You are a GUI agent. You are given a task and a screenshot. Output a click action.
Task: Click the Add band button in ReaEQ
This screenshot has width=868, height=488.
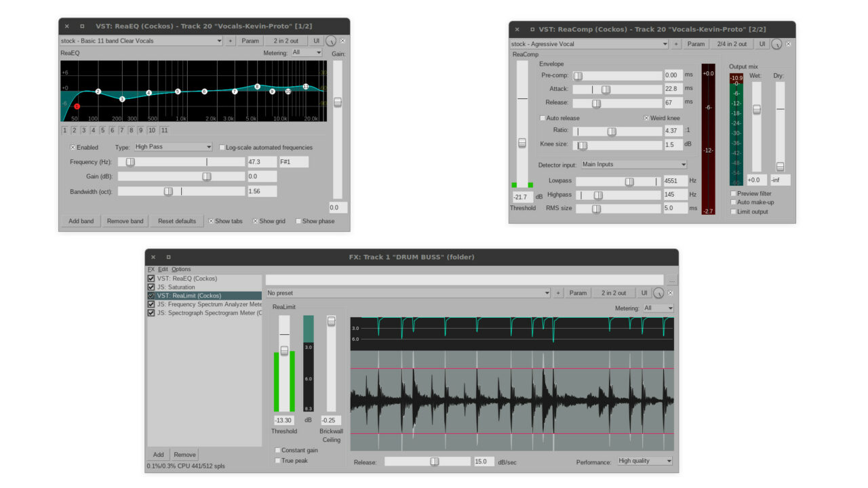tap(81, 220)
